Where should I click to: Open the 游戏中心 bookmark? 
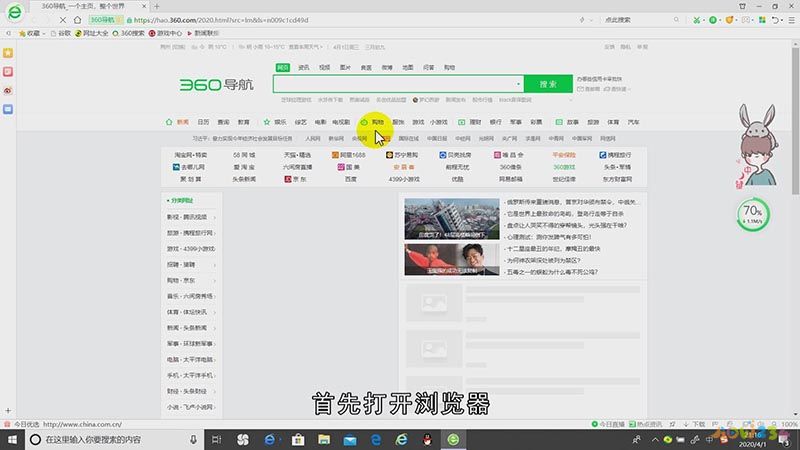165,33
